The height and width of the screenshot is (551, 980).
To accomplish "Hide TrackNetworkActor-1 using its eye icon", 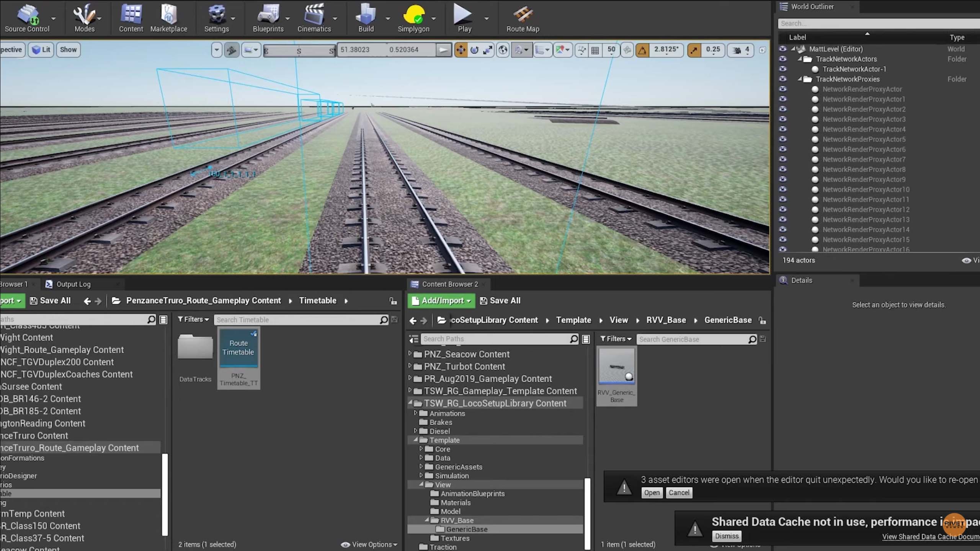I will (782, 69).
